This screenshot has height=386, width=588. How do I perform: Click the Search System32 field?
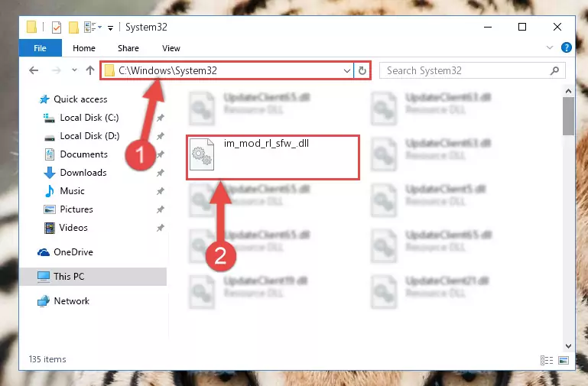click(x=472, y=70)
